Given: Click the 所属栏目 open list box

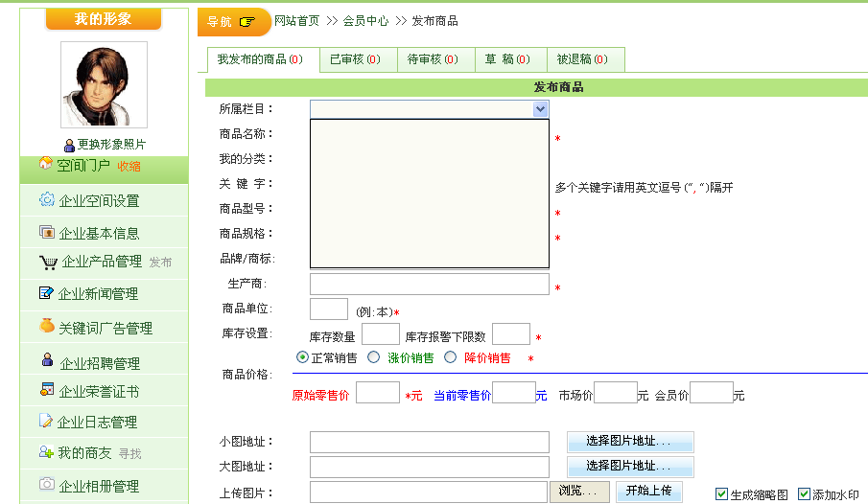Looking at the screenshot, I should tap(430, 194).
